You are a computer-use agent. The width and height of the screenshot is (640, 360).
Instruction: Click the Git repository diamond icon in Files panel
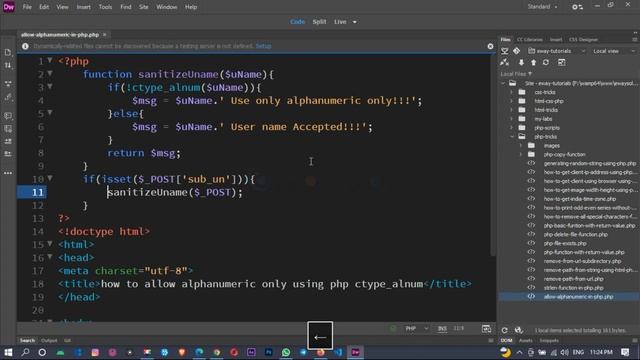516,51
